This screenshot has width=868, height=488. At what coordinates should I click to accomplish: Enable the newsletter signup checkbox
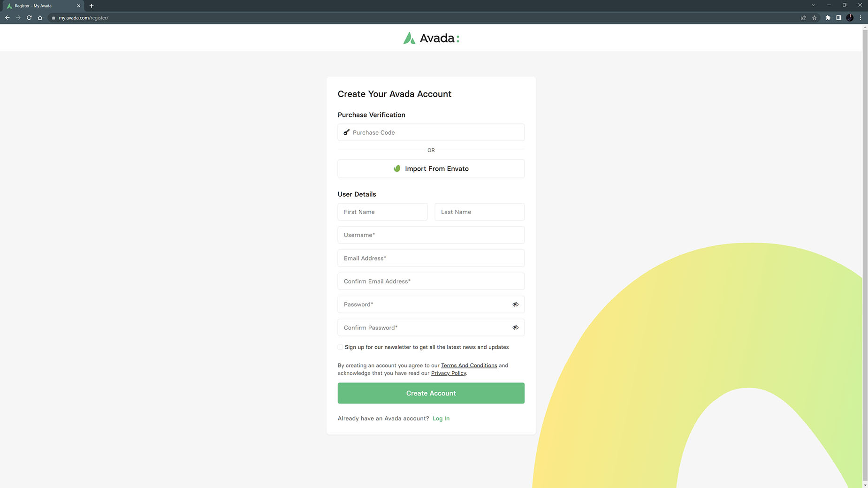tap(340, 347)
